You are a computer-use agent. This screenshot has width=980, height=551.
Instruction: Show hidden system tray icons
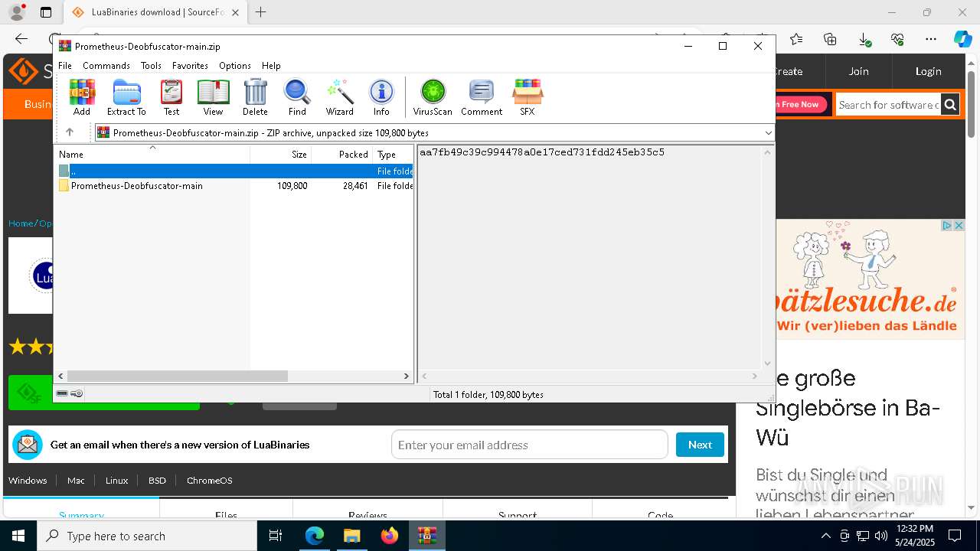tap(825, 536)
